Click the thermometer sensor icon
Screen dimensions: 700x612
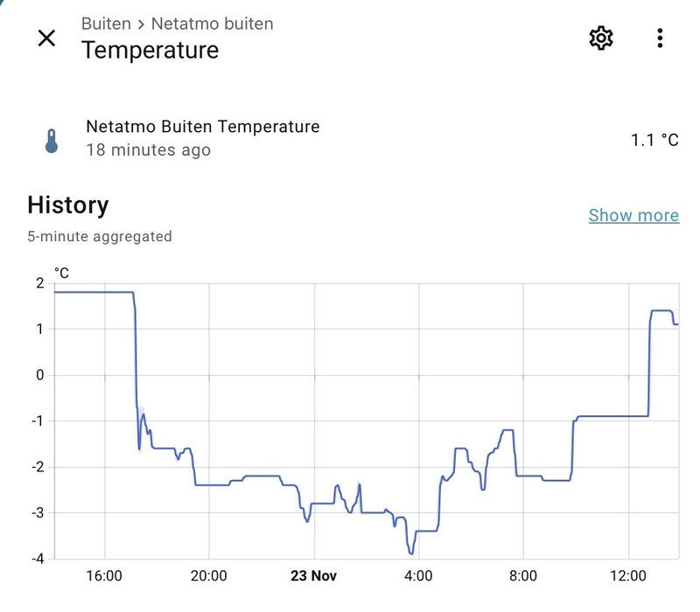point(52,140)
